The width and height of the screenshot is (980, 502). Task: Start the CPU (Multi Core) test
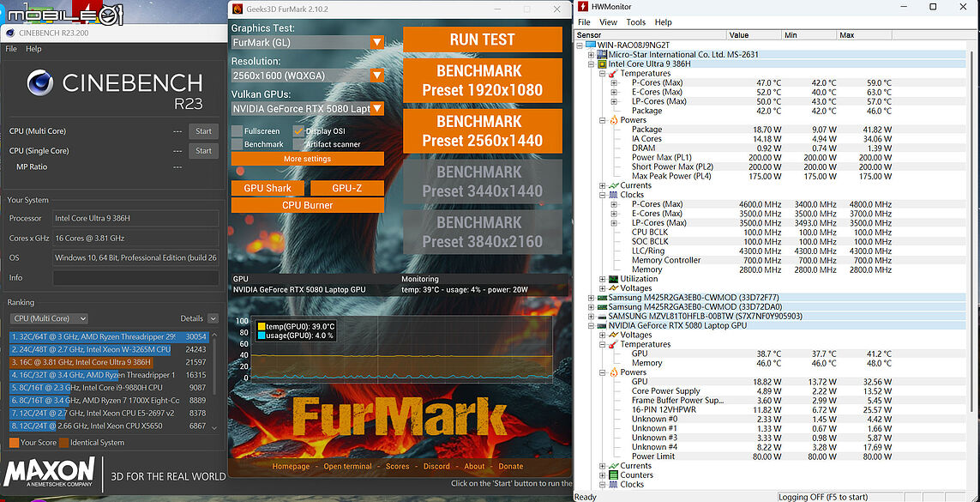204,131
